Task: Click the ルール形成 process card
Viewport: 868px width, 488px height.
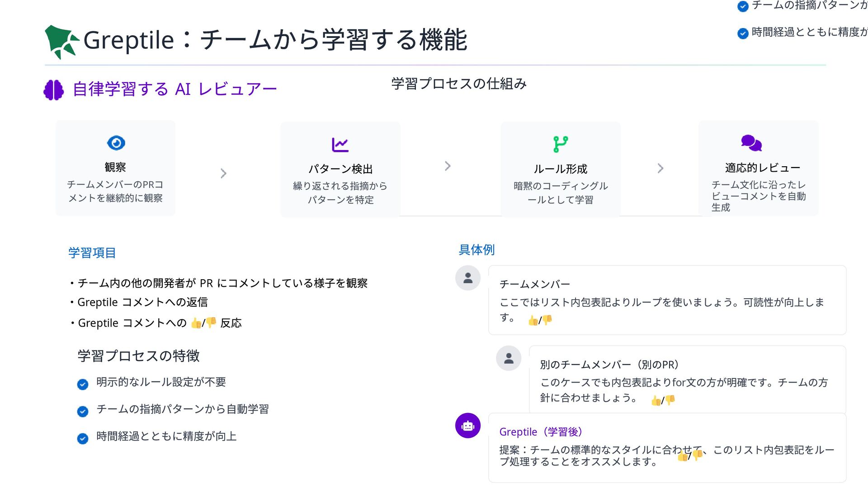Action: coord(561,169)
